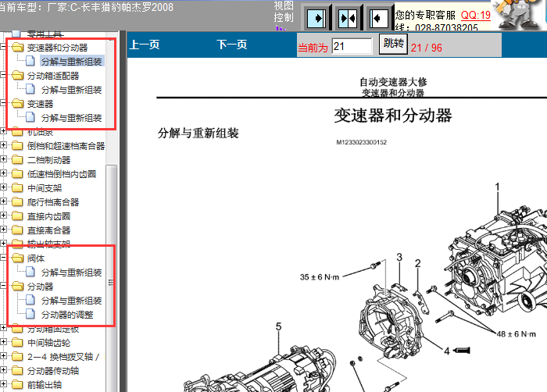Image resolution: width=547 pixels, height=392 pixels.
Task: Click the panel splitter grip handle
Action: point(111,283)
